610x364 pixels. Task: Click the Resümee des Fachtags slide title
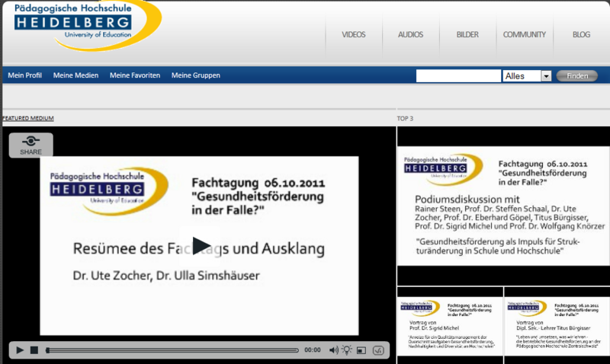coord(199,248)
